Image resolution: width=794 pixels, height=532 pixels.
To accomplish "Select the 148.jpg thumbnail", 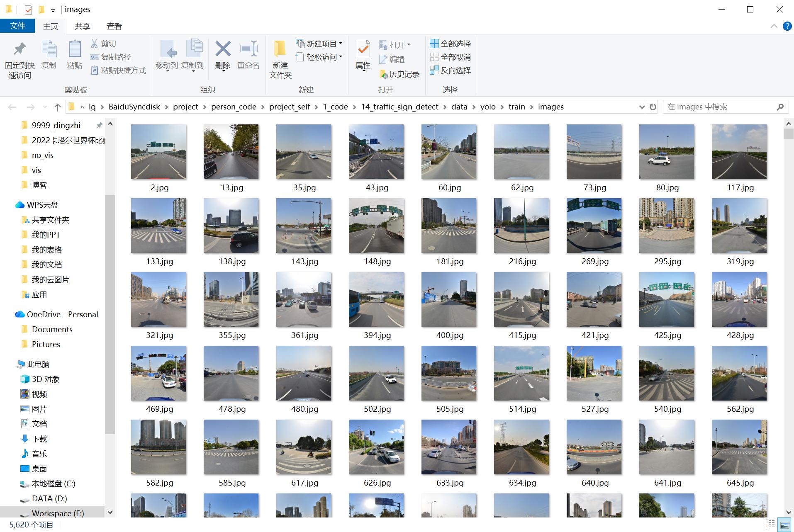I will coord(376,226).
